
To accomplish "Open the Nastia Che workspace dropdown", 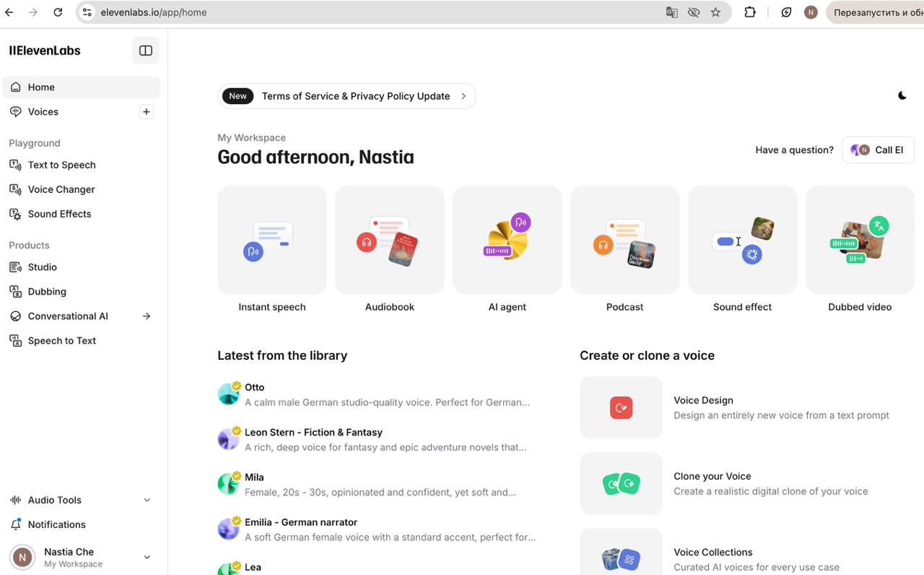I will 147,557.
